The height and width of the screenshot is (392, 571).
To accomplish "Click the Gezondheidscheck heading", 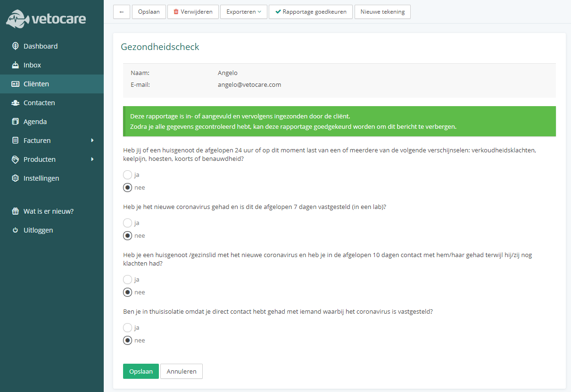I will coord(160,47).
